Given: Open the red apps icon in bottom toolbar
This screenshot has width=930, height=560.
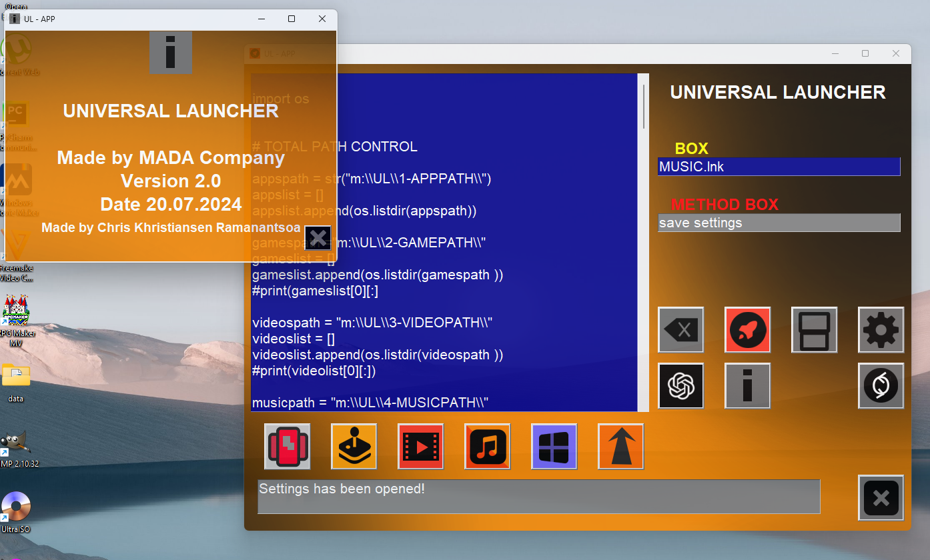Looking at the screenshot, I should click(x=287, y=446).
